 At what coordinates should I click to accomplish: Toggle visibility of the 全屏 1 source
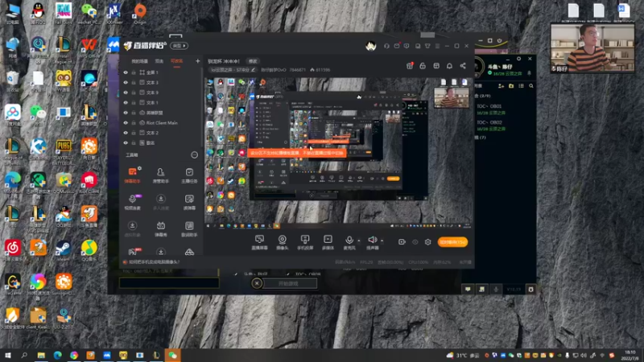[x=126, y=72]
